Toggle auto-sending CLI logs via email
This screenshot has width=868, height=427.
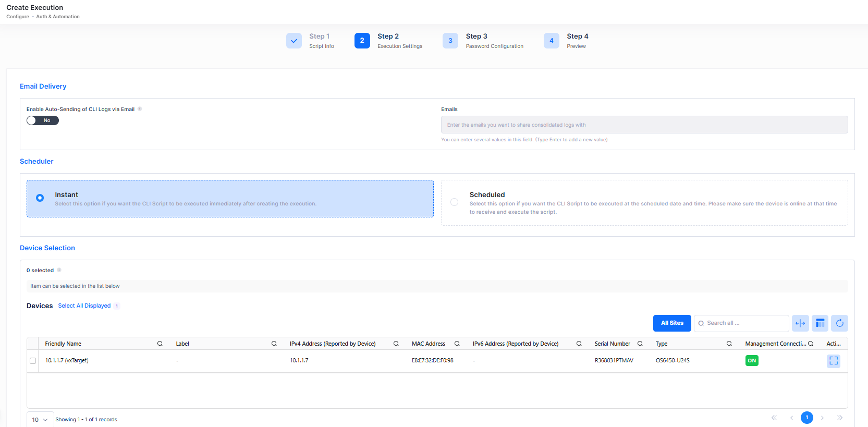coord(43,120)
